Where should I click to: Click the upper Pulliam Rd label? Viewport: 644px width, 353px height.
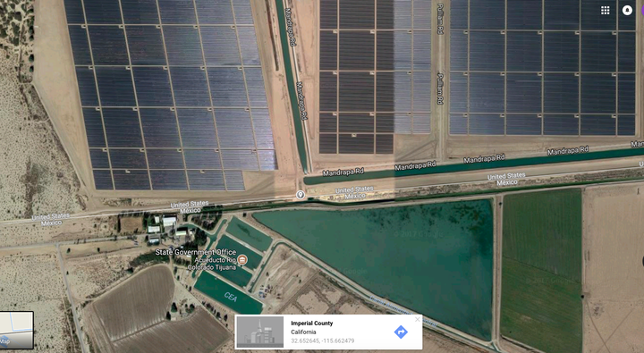click(x=440, y=19)
